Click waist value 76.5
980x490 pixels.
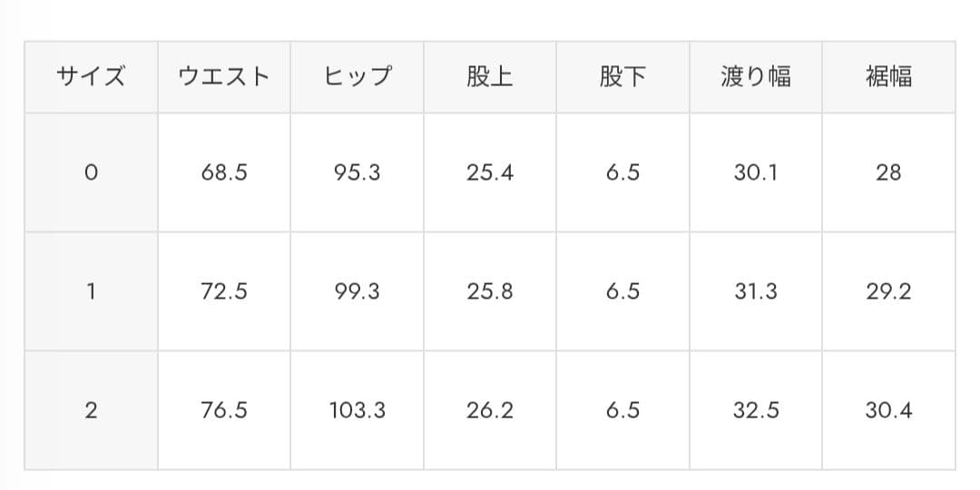tap(224, 410)
